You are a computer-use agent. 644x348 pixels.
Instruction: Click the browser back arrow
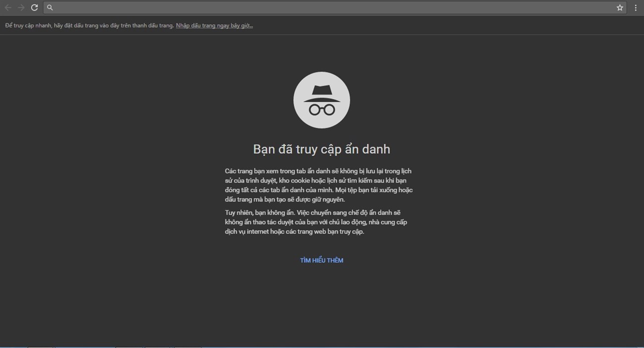click(8, 7)
